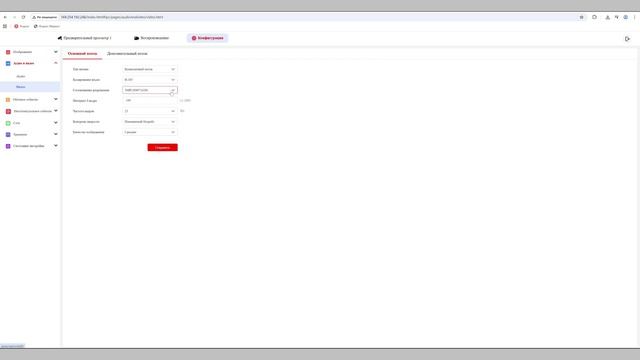Switch to the Дополнительный поток tab

pyautogui.click(x=127, y=53)
